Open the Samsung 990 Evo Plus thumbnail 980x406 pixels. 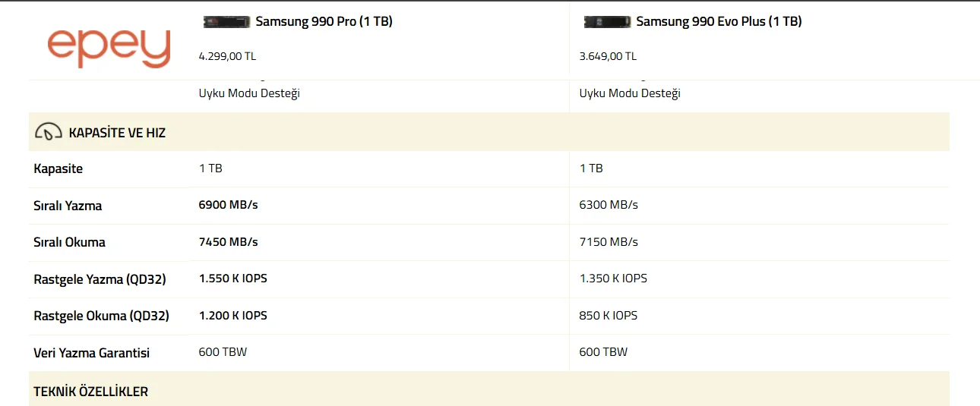point(608,22)
